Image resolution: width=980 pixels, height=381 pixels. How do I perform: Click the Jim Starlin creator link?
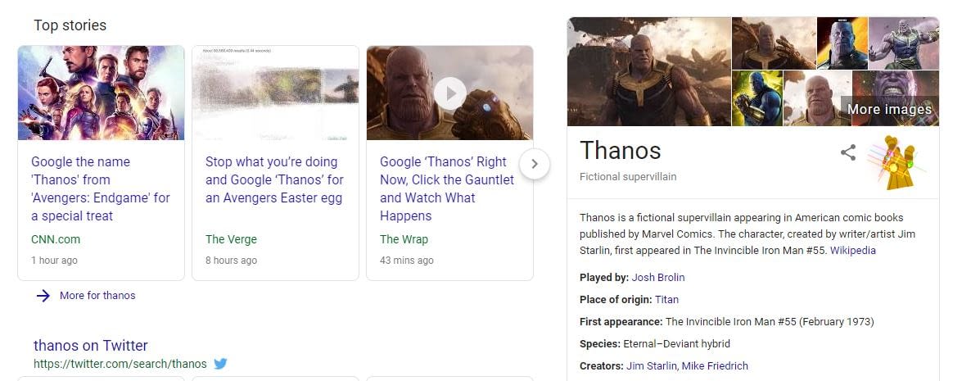point(650,366)
